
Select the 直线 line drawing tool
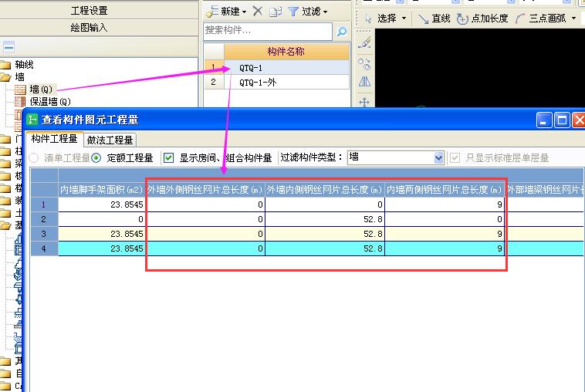tap(435, 19)
